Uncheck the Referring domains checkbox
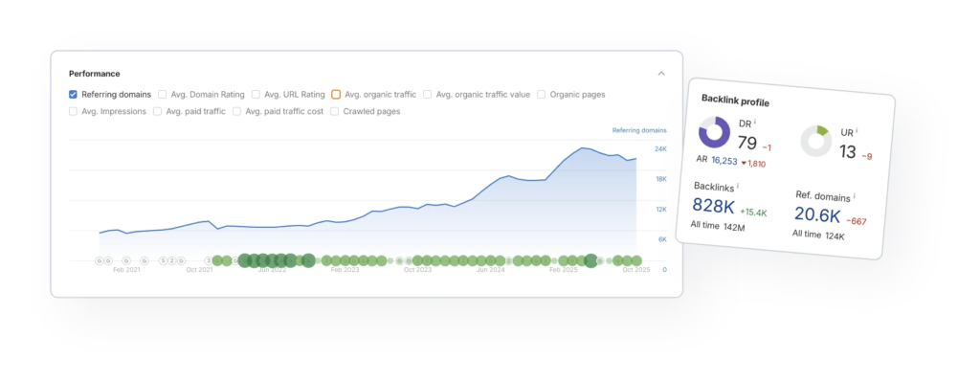Image resolution: width=980 pixels, height=382 pixels. coord(73,95)
